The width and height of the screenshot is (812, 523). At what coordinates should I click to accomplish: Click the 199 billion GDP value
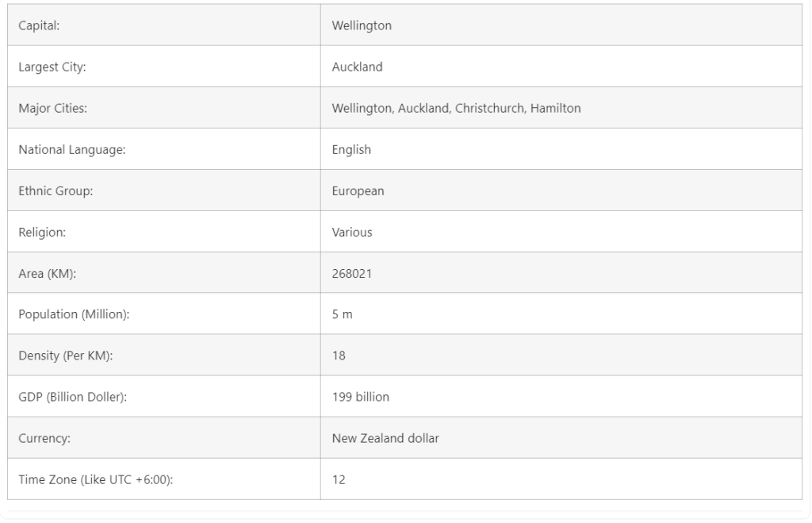361,397
